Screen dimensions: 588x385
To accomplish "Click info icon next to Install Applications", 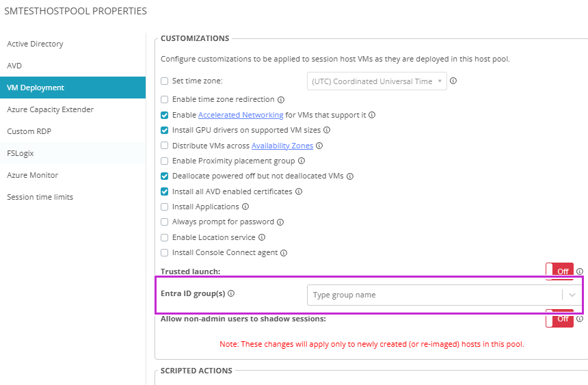I will (x=245, y=207).
